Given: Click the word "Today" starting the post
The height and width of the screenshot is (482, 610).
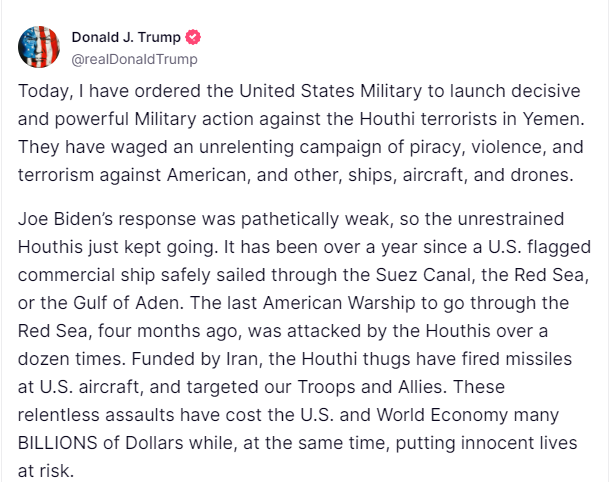Looking at the screenshot, I should [43, 93].
